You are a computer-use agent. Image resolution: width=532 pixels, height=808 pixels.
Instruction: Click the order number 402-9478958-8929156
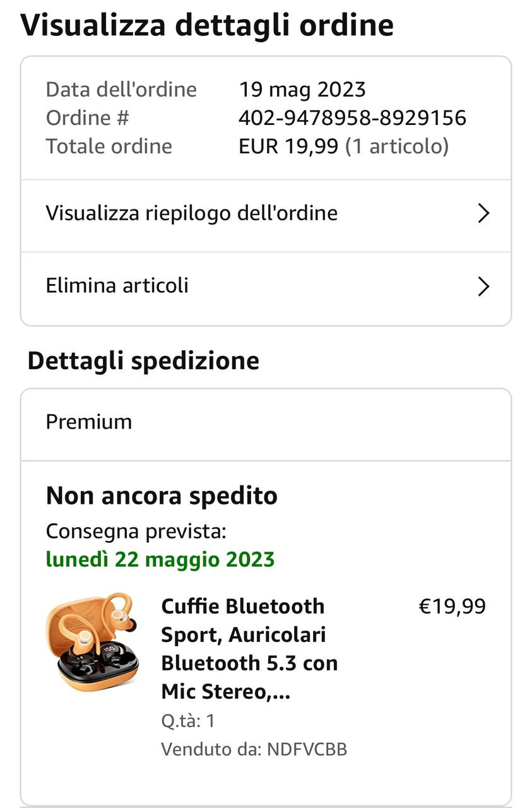pyautogui.click(x=352, y=118)
